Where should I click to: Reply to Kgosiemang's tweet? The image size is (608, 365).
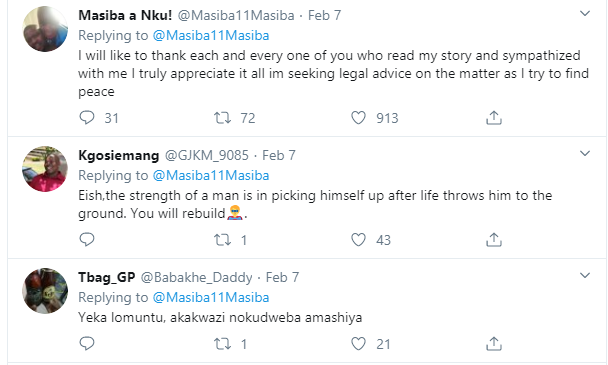pyautogui.click(x=87, y=239)
